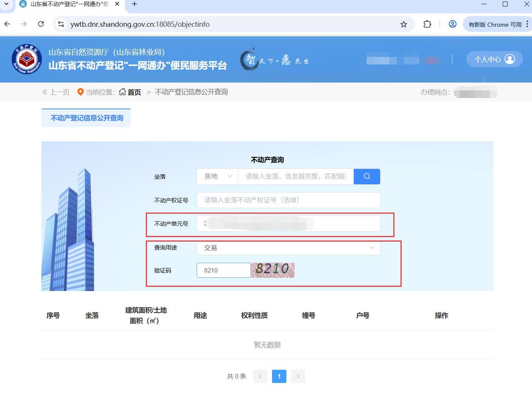Reload the page with refresh icon
Viewport: 532px width, 415px height.
[41, 25]
